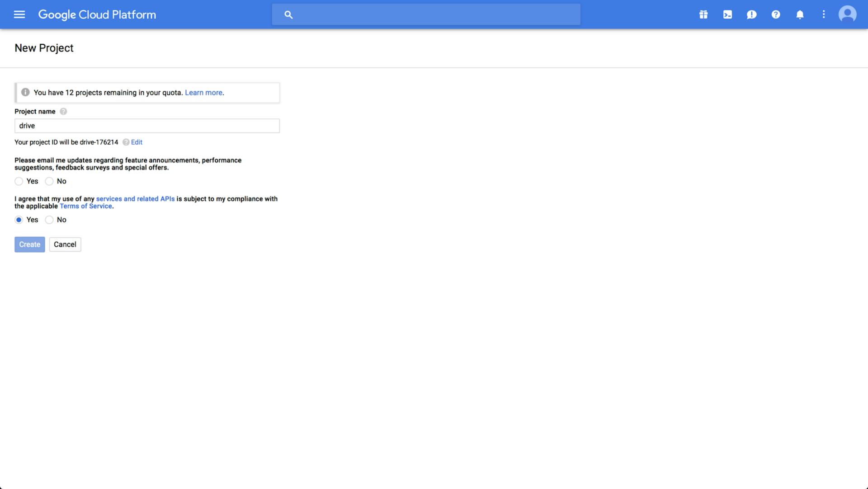Edit the project ID
The height and width of the screenshot is (489, 868).
[x=136, y=142]
